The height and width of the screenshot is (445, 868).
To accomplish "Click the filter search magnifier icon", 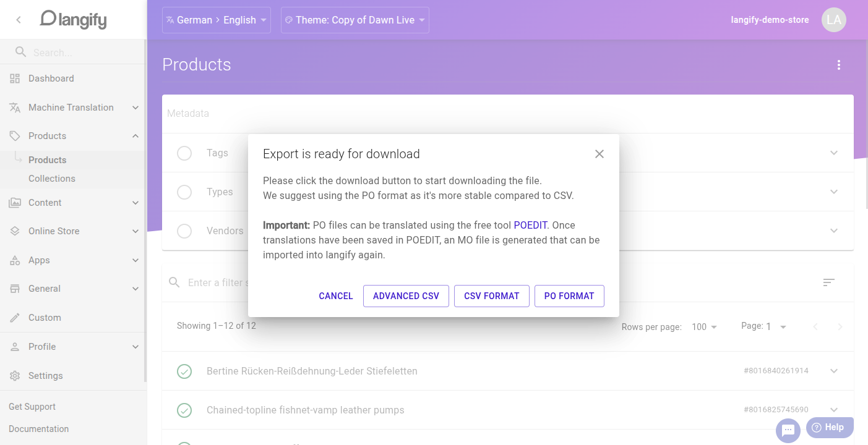I will pos(175,282).
